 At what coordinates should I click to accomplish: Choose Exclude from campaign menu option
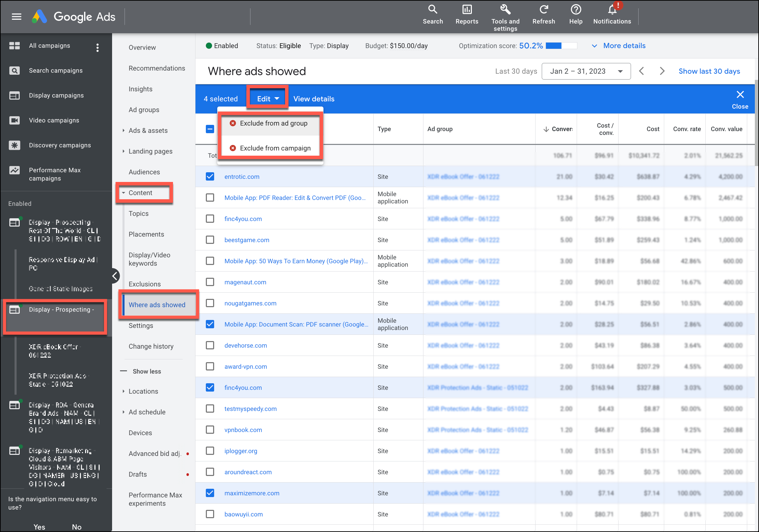(x=275, y=148)
